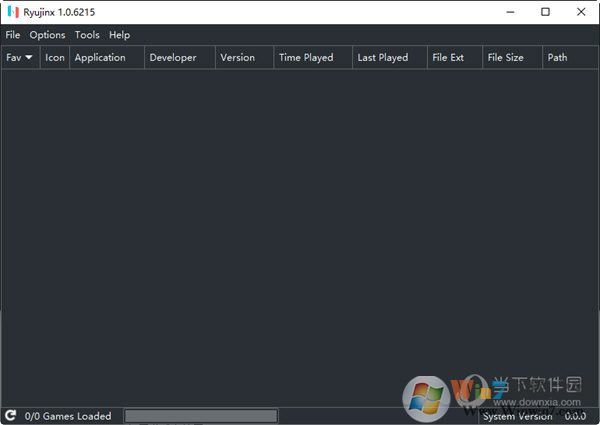Click the Icon column header
The image size is (600, 425).
pyautogui.click(x=55, y=57)
